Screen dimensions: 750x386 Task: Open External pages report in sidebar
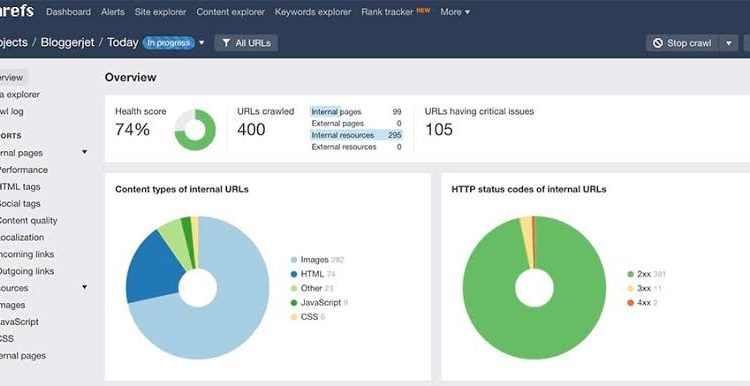point(23,355)
